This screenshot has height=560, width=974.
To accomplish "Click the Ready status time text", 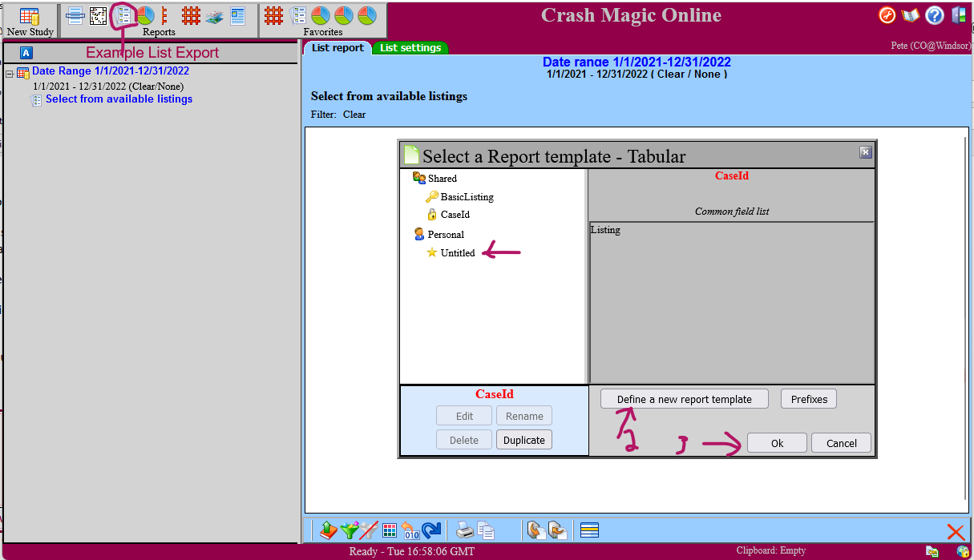I will pos(412,551).
